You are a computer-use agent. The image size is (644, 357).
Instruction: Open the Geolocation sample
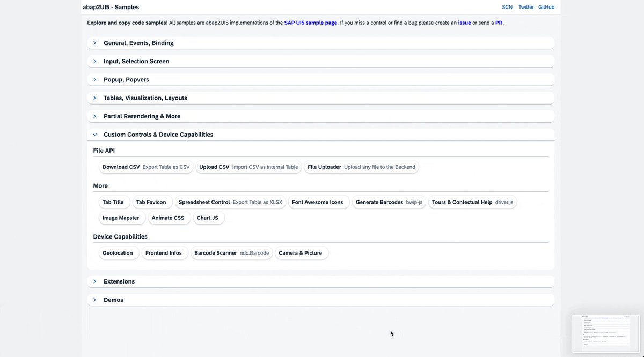[x=119, y=253]
